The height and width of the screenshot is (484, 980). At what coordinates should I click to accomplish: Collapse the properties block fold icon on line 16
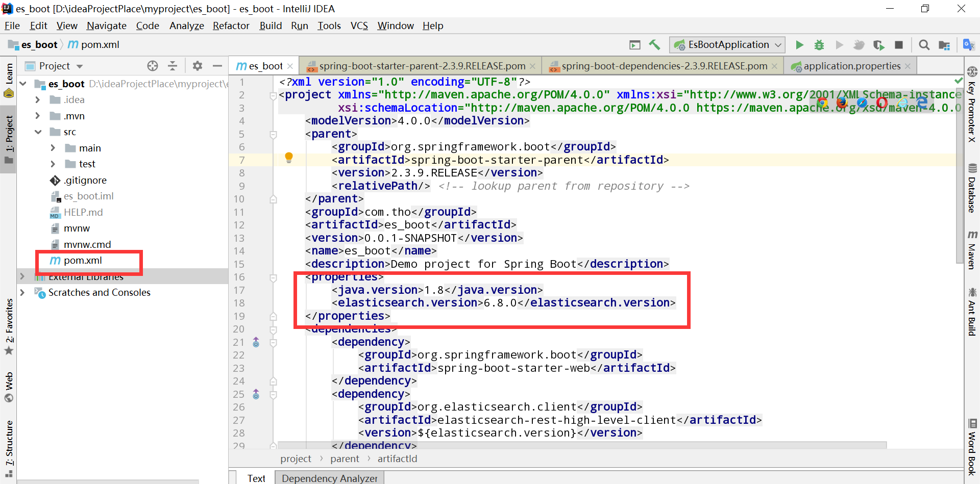pos(274,277)
